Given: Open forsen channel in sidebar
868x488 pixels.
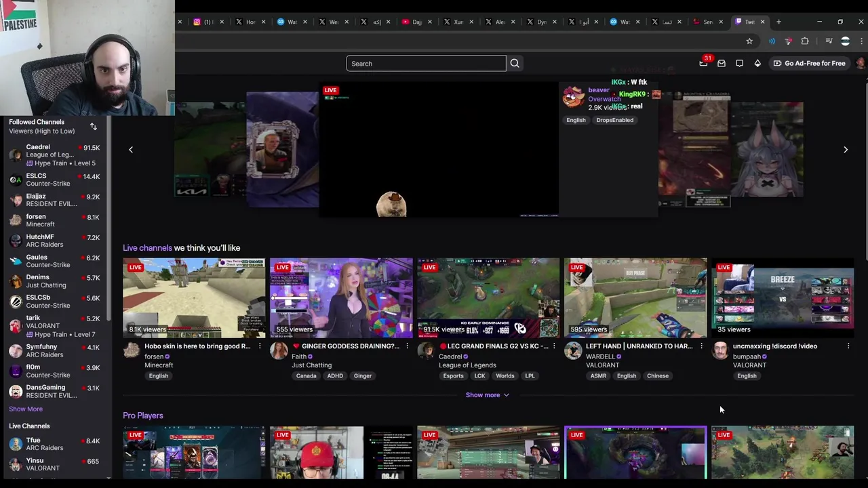Looking at the screenshot, I should (55, 220).
